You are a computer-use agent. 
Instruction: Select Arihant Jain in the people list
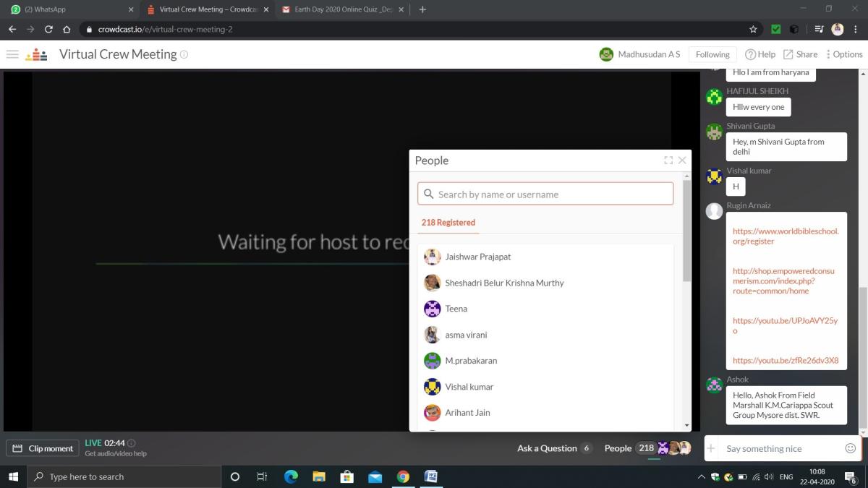545,413
